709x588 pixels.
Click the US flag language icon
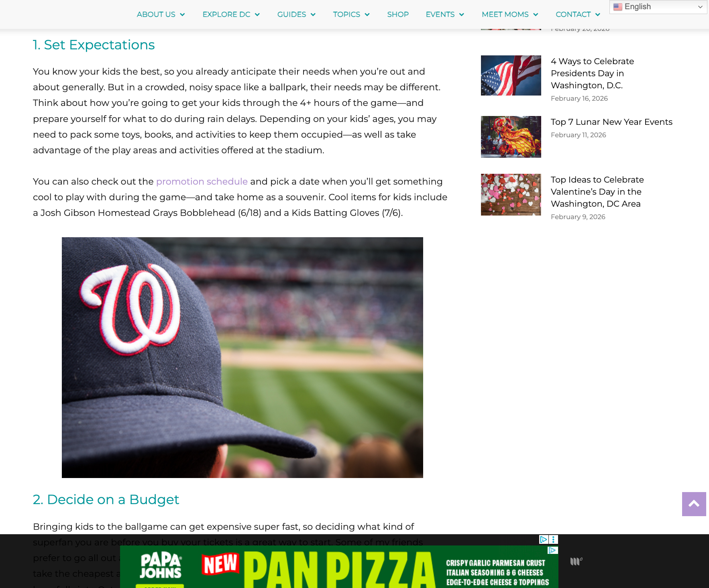618,7
